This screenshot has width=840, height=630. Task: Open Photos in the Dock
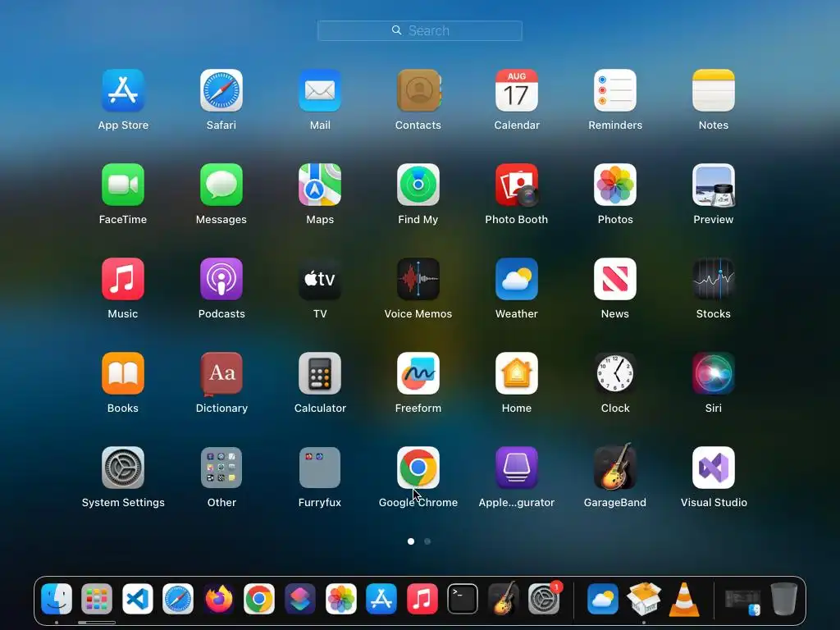click(x=340, y=598)
